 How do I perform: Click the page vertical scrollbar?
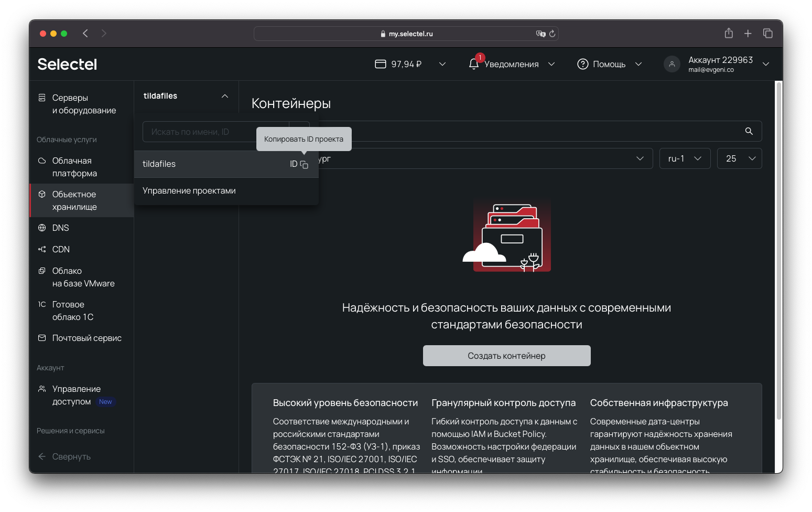point(778,251)
